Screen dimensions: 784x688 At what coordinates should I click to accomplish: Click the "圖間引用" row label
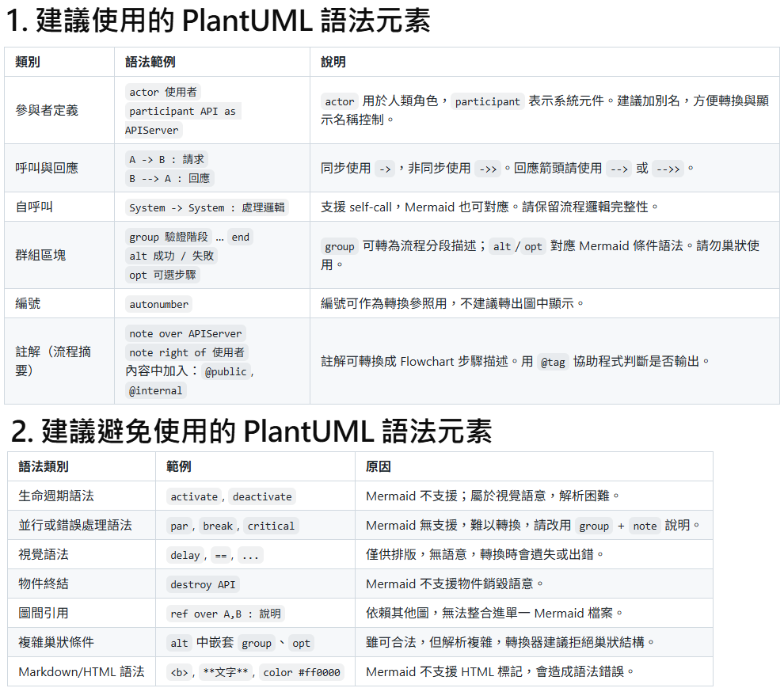click(x=44, y=613)
